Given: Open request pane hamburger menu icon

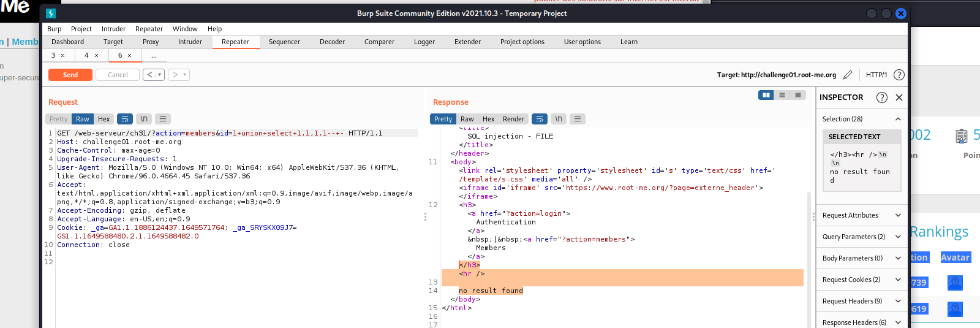Looking at the screenshot, I should point(162,119).
